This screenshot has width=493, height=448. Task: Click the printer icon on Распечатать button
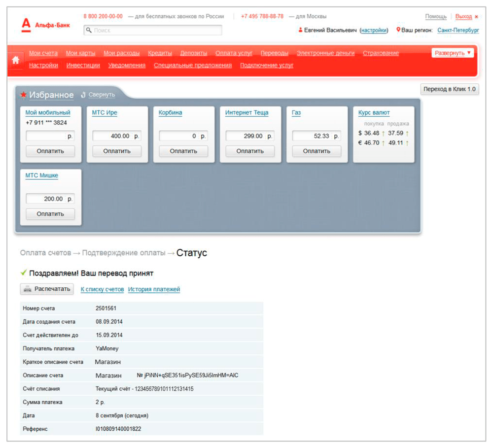coord(28,289)
